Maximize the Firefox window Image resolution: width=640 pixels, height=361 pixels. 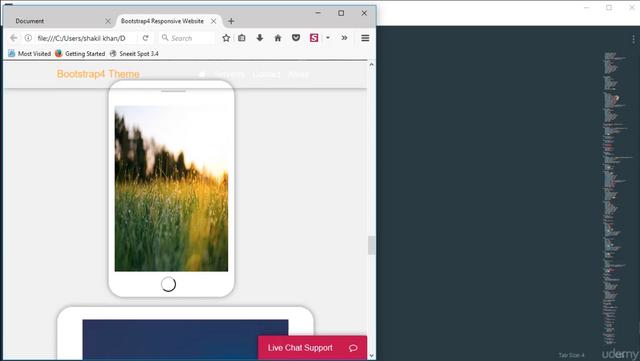(341, 13)
